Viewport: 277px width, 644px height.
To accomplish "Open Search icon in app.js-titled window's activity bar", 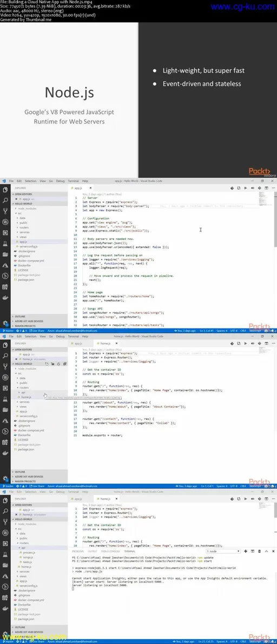I will click(5, 200).
